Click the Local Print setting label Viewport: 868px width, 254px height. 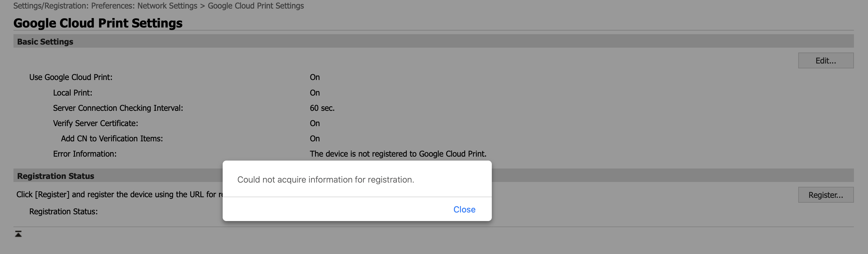[72, 93]
